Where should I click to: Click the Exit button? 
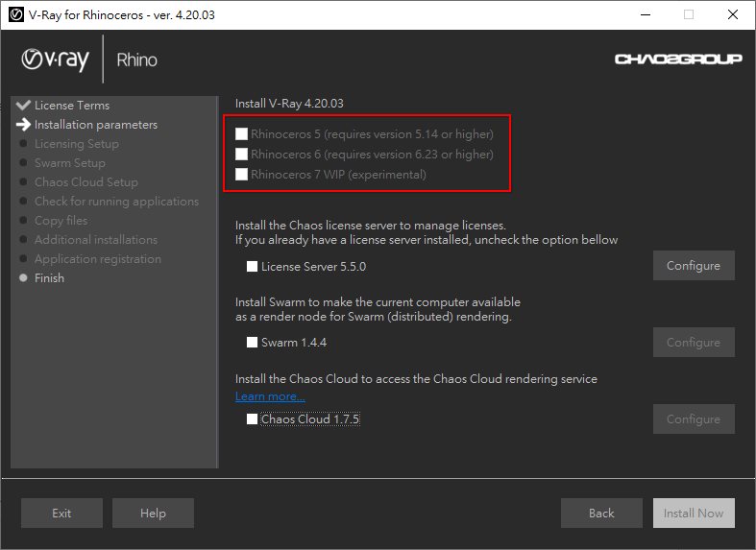pos(61,514)
